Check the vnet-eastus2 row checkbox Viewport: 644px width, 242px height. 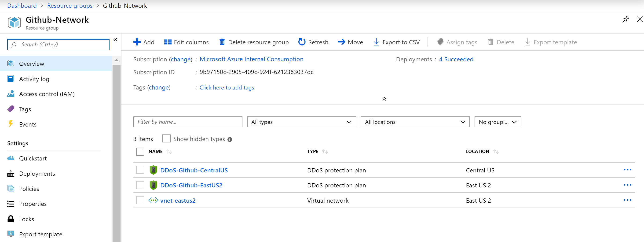pyautogui.click(x=140, y=200)
